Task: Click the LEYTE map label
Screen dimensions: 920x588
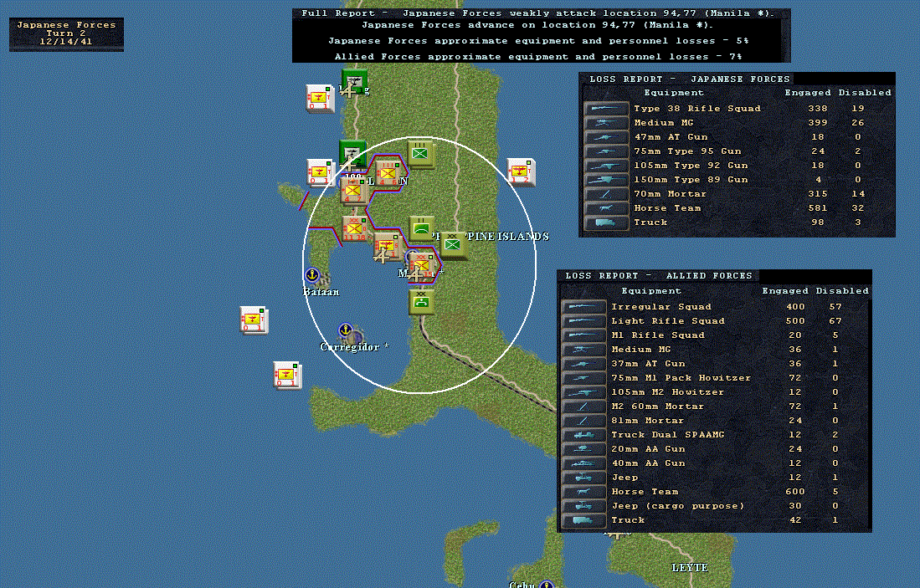Action: [x=690, y=567]
